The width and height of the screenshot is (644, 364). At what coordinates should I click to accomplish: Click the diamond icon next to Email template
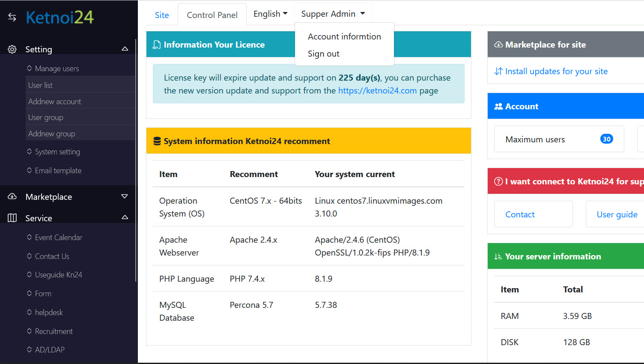point(29,170)
